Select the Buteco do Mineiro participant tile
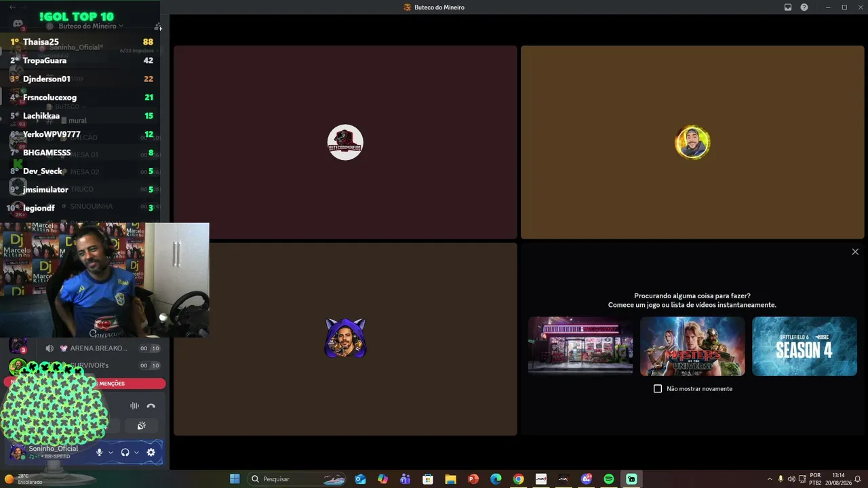 click(345, 142)
